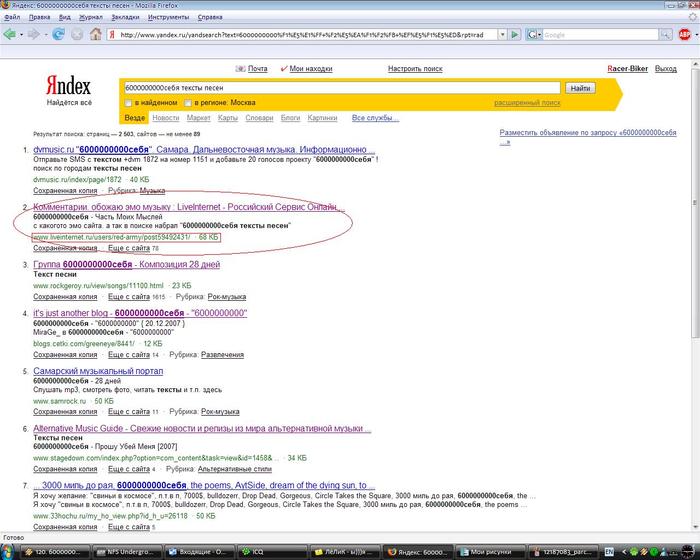The height and width of the screenshot is (560, 700).
Task: Open the Справка menu
Action: (210, 17)
